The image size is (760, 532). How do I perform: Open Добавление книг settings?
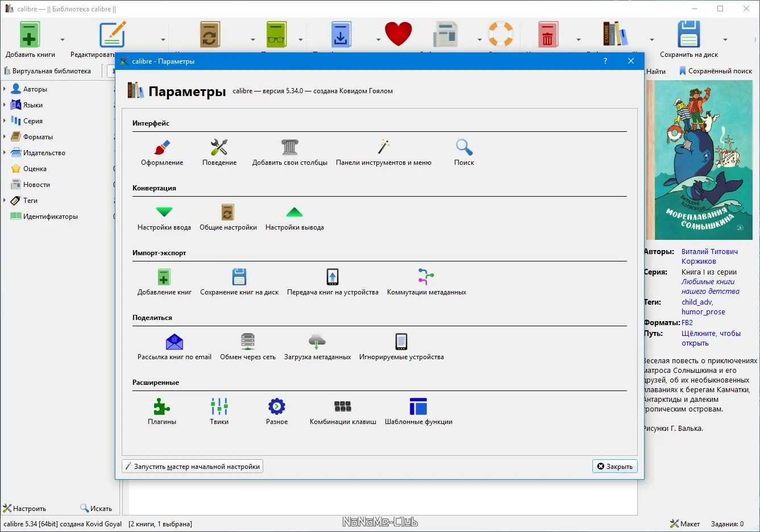(164, 282)
